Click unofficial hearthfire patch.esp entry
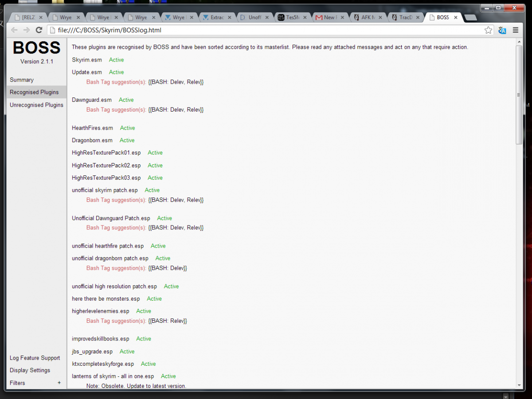 click(108, 246)
